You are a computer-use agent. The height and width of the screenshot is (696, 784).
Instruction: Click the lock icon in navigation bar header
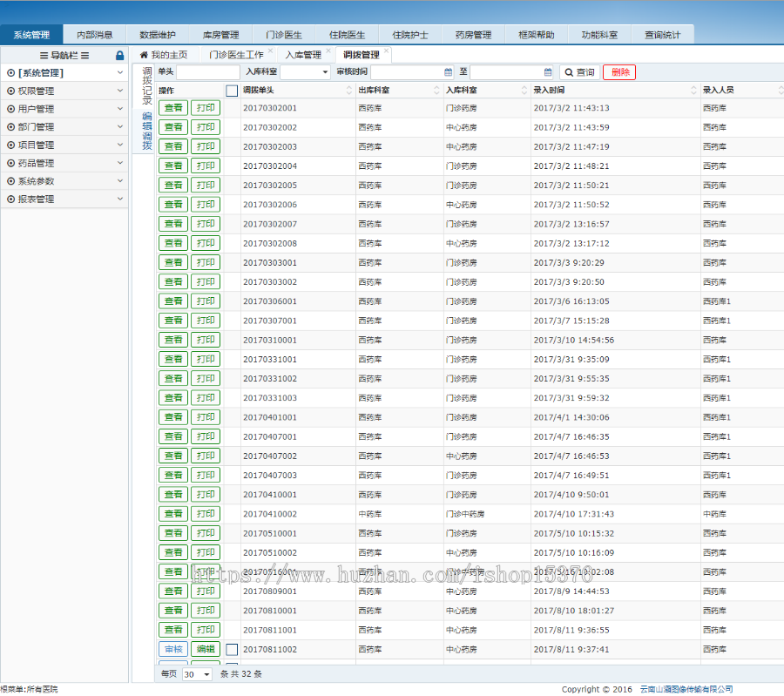point(120,55)
